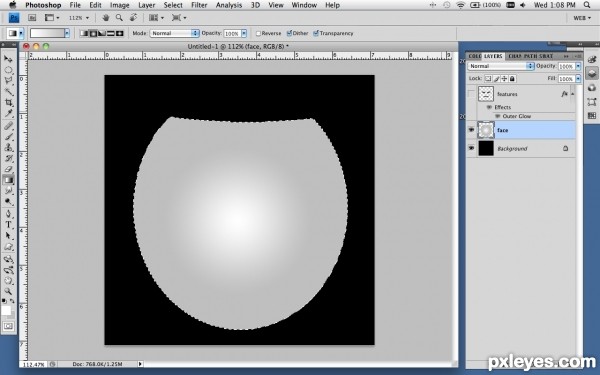Select the Clone Stamp tool
The height and width of the screenshot is (375, 600).
[8, 147]
